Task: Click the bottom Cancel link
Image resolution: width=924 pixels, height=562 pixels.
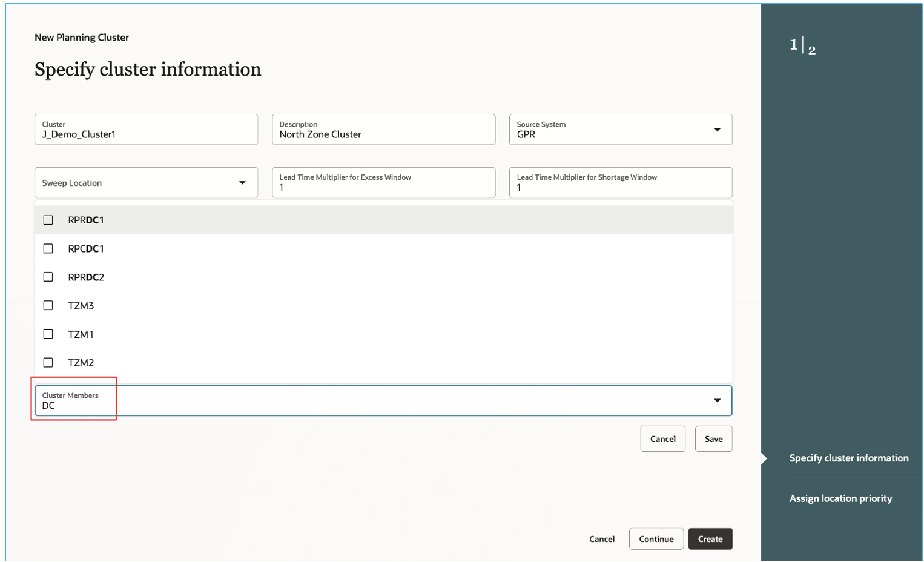Action: pyautogui.click(x=601, y=539)
